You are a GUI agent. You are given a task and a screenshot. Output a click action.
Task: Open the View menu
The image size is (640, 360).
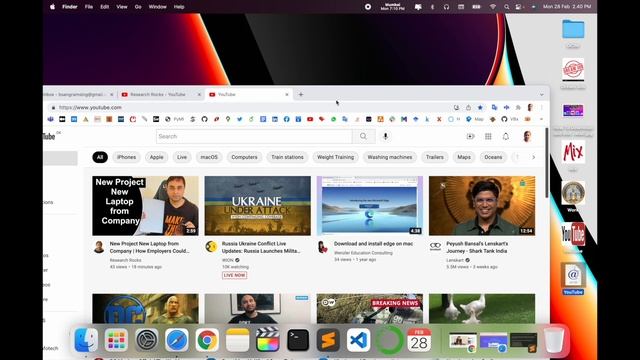pos(122,7)
